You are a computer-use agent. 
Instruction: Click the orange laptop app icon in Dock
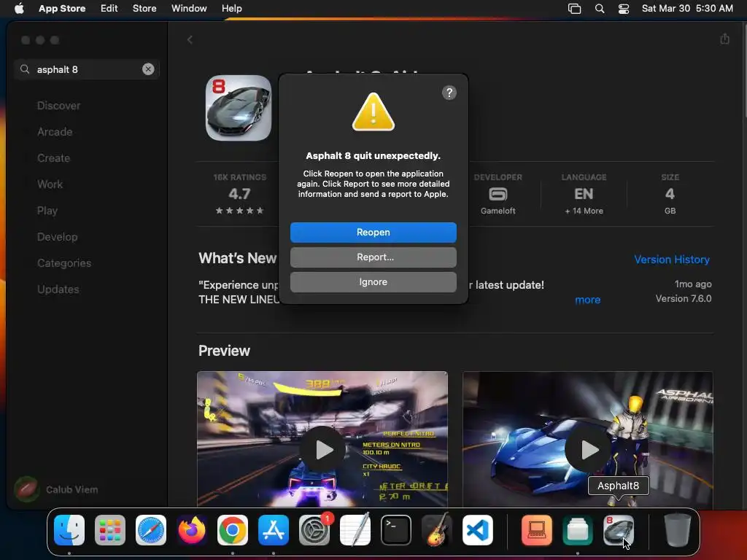point(537,530)
